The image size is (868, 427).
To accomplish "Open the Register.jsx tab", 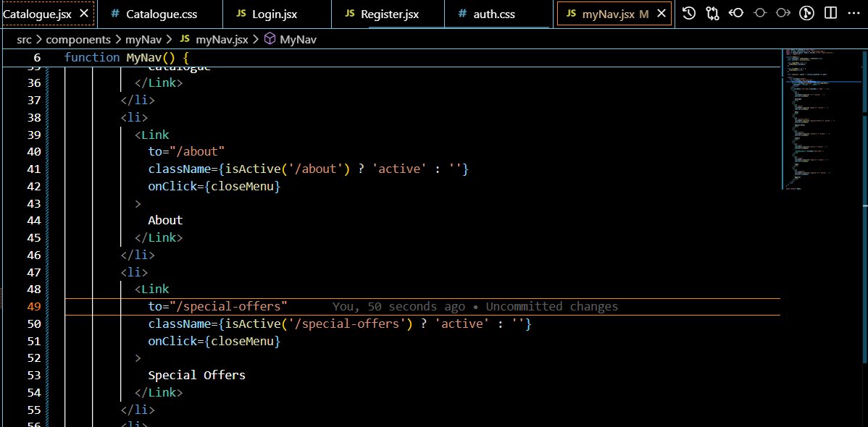I will tap(381, 14).
